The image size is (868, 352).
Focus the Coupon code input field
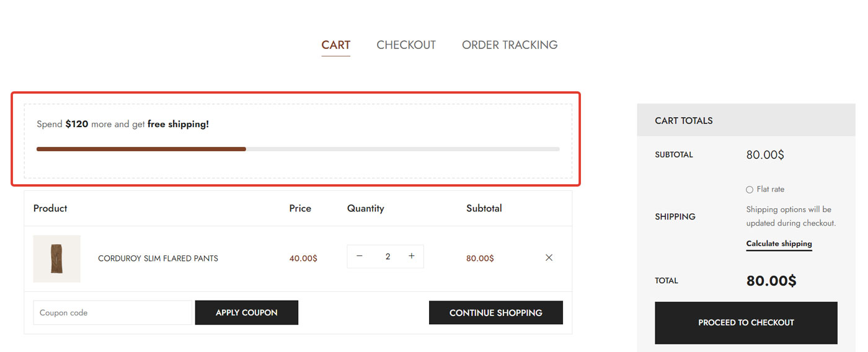112,312
